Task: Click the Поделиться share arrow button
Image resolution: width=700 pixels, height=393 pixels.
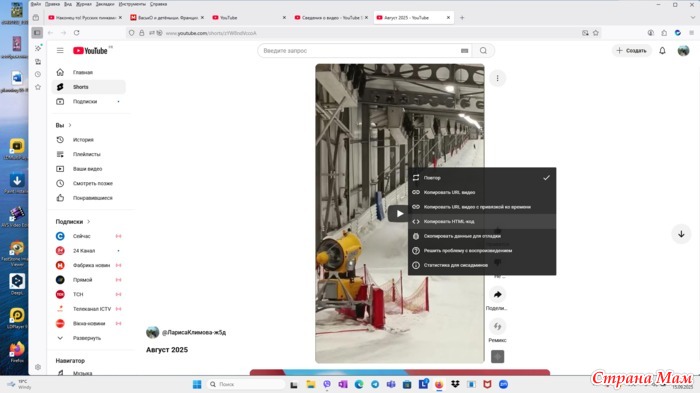Action: click(497, 294)
